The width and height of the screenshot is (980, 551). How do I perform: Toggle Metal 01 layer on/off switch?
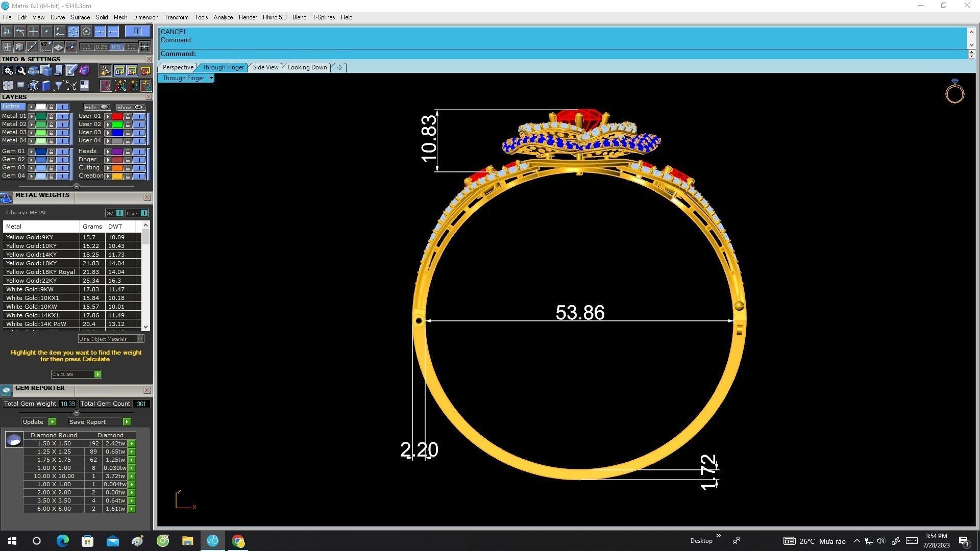62,116
